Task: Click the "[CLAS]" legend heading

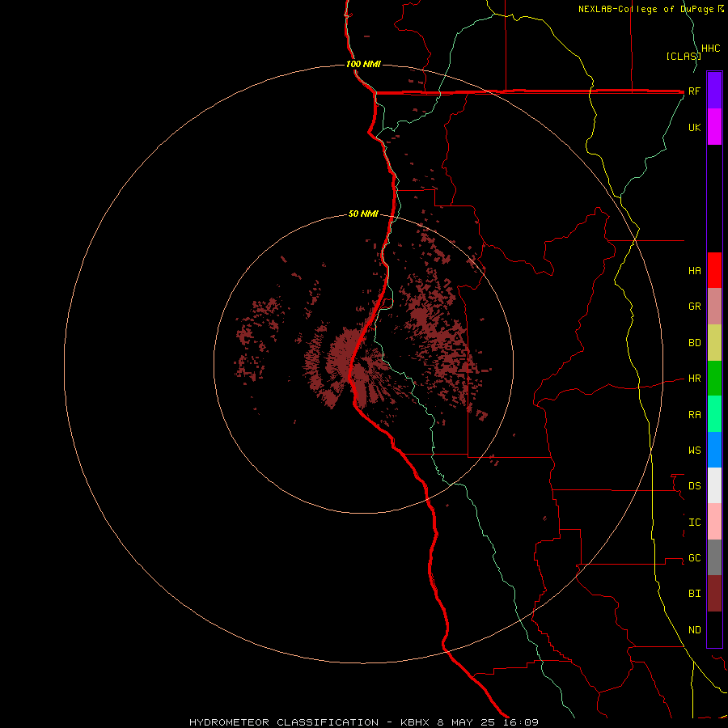Action: (684, 56)
